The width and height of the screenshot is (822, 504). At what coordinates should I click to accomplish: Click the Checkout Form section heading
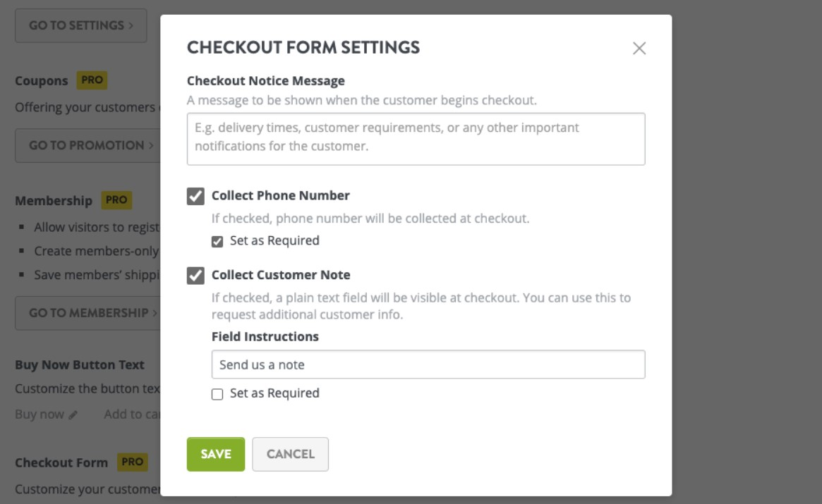(x=61, y=463)
